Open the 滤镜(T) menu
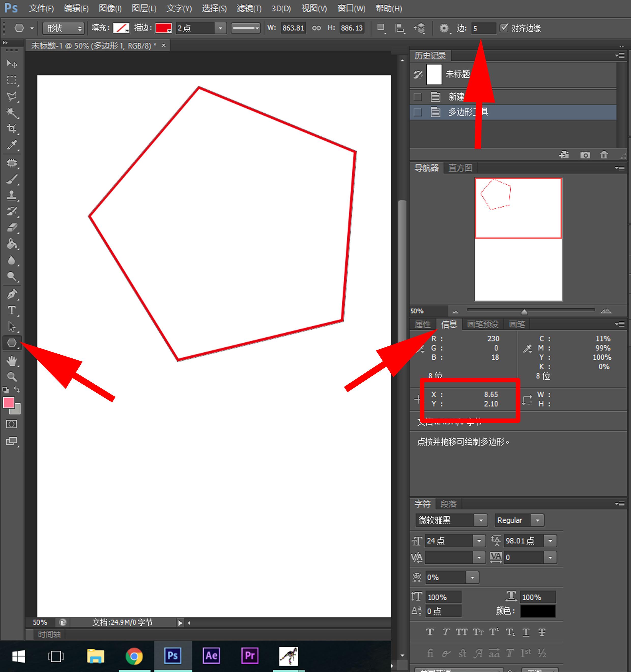 point(249,8)
